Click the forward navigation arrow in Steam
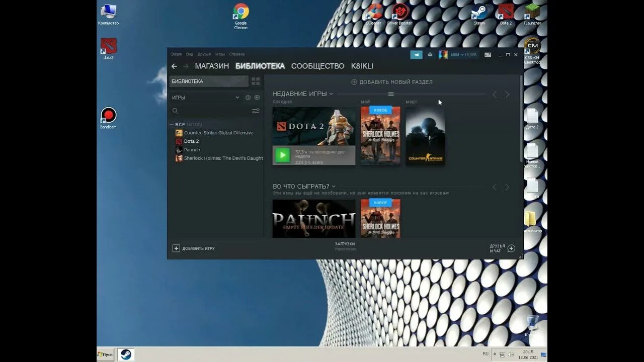This screenshot has width=644, height=362. (x=186, y=66)
